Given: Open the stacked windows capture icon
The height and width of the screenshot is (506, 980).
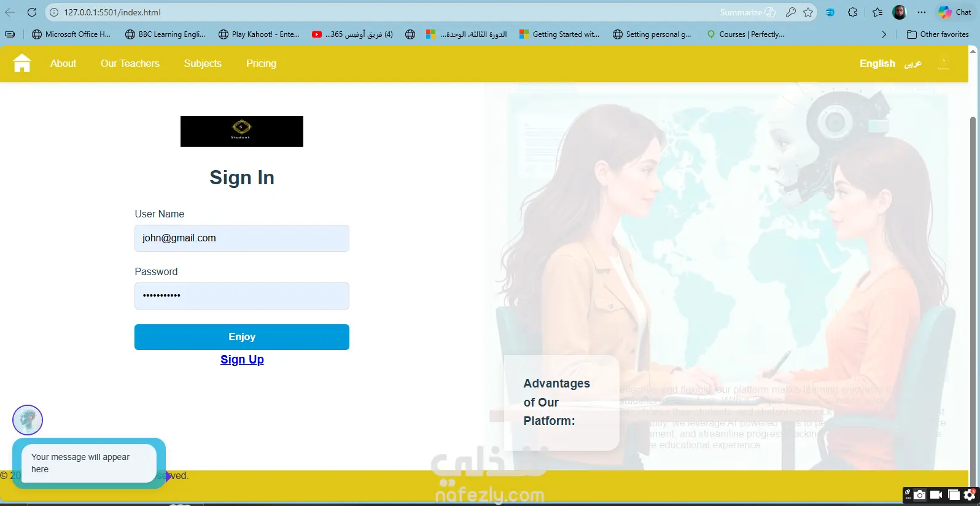Looking at the screenshot, I should click(954, 495).
